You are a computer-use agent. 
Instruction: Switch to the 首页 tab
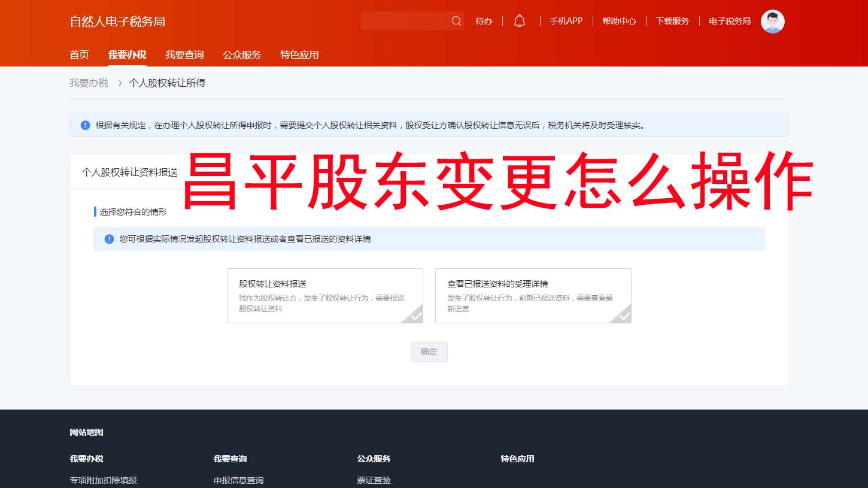79,54
